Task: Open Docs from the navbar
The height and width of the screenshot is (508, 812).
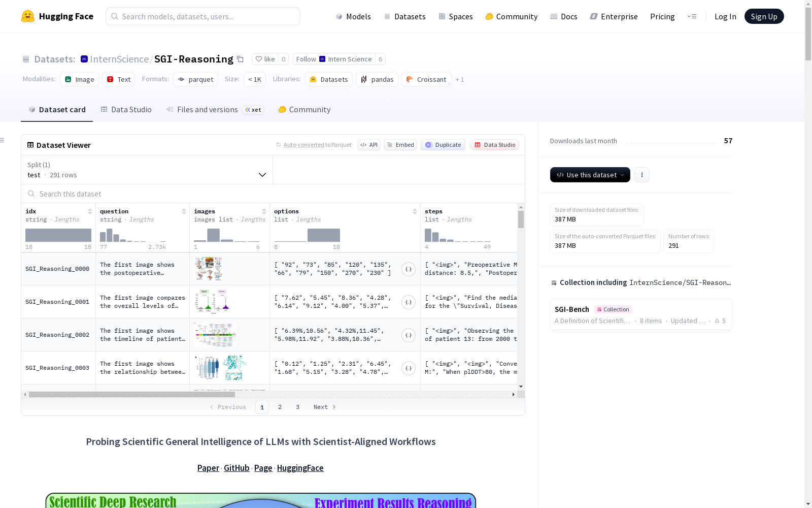Action: (563, 16)
